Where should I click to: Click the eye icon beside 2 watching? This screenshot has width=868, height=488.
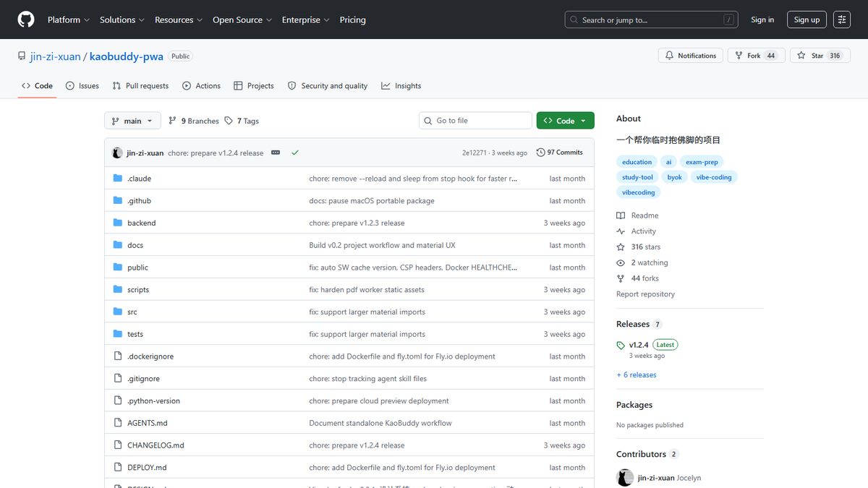coord(621,263)
